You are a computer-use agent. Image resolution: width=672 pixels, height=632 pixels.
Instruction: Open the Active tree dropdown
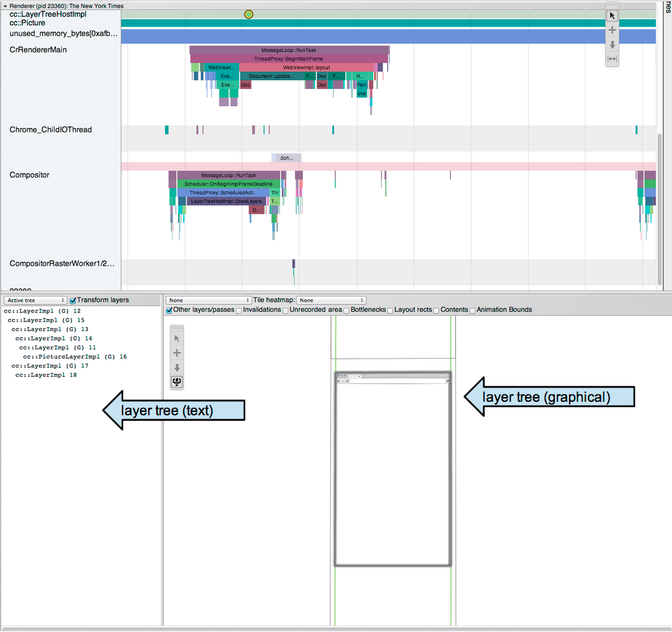point(35,300)
